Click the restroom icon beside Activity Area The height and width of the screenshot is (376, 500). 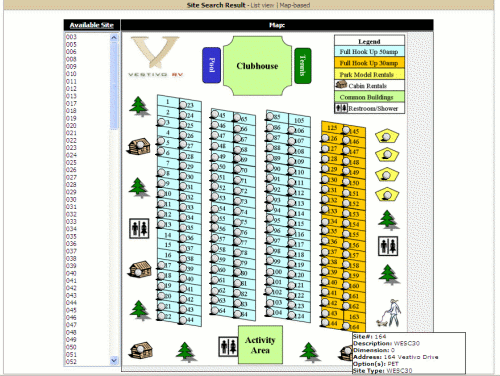228,346
